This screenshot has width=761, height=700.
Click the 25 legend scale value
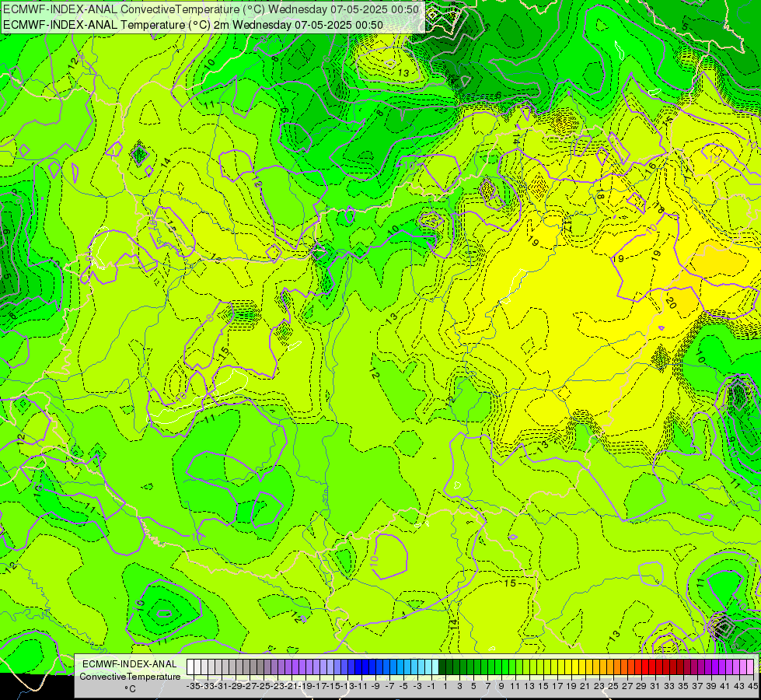pyautogui.click(x=613, y=687)
